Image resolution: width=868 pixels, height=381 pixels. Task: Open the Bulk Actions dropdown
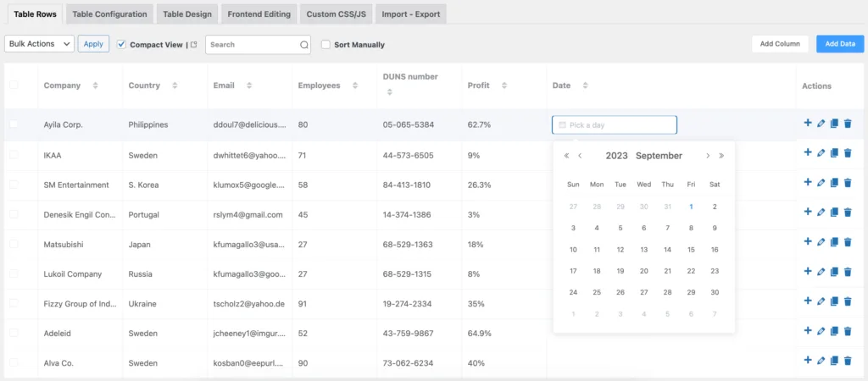[39, 44]
